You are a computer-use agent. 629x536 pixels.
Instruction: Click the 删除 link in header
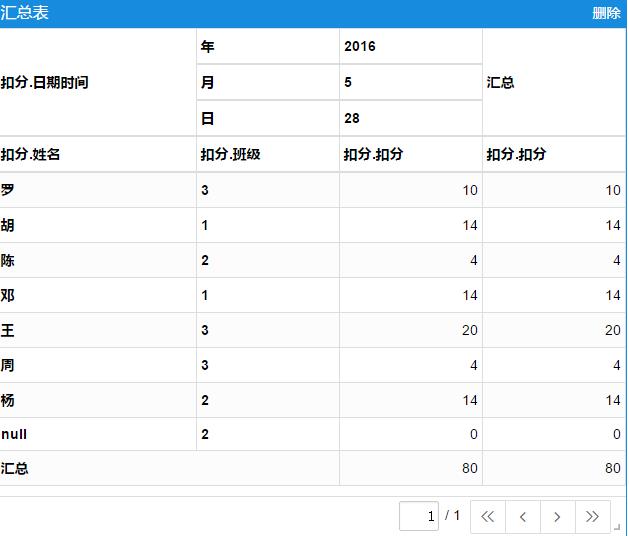click(606, 13)
